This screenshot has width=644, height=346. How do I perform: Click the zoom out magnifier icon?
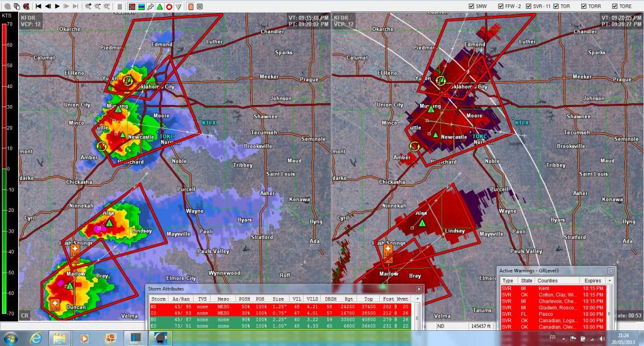click(x=97, y=6)
